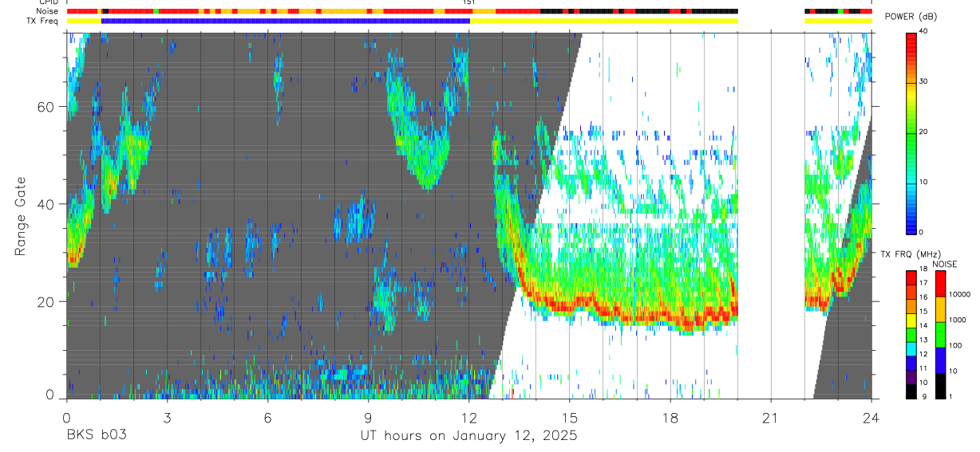Select the 40 tick label on the Range Gate axis
Image resolution: width=980 pixels, height=452 pixels.
pos(46,204)
